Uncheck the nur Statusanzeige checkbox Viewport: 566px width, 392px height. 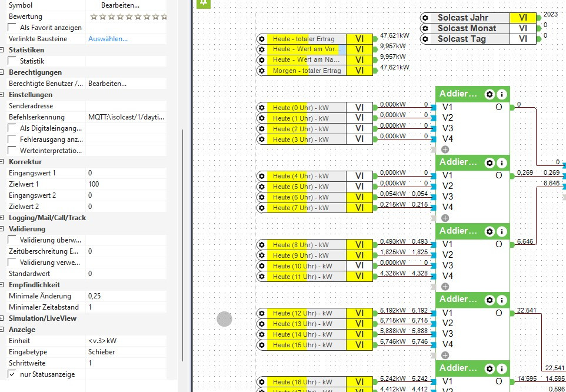tap(12, 374)
